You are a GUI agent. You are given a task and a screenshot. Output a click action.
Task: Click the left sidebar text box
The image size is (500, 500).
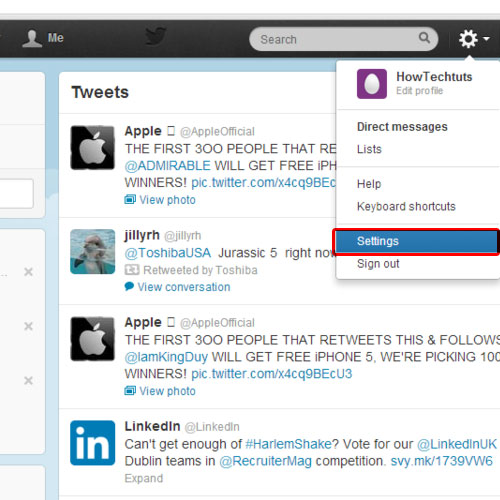pyautogui.click(x=16, y=194)
